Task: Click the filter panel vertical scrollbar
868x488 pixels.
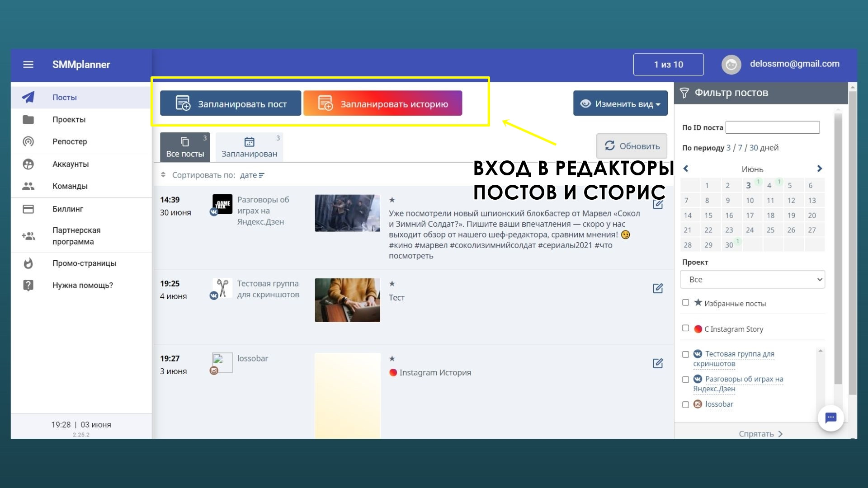Action: (x=838, y=249)
